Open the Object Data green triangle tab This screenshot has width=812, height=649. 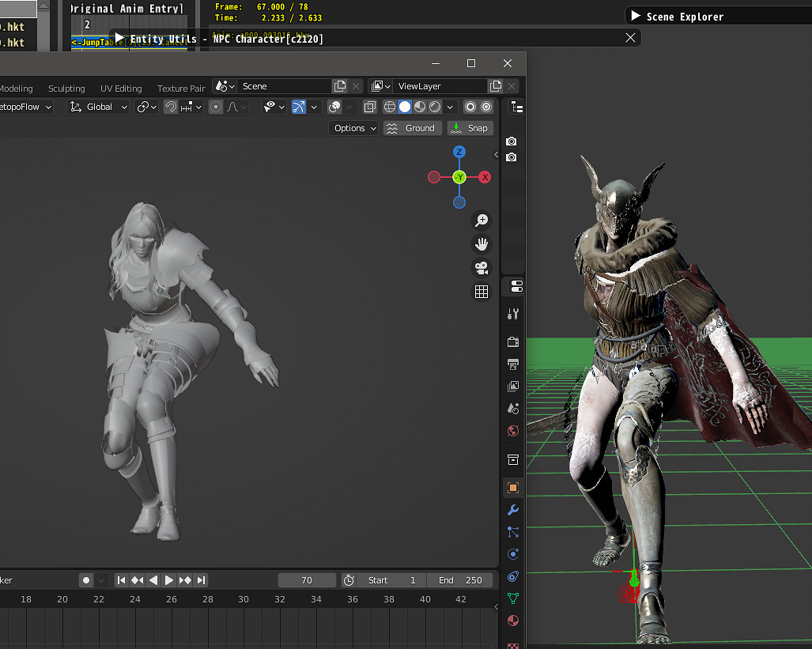point(513,598)
